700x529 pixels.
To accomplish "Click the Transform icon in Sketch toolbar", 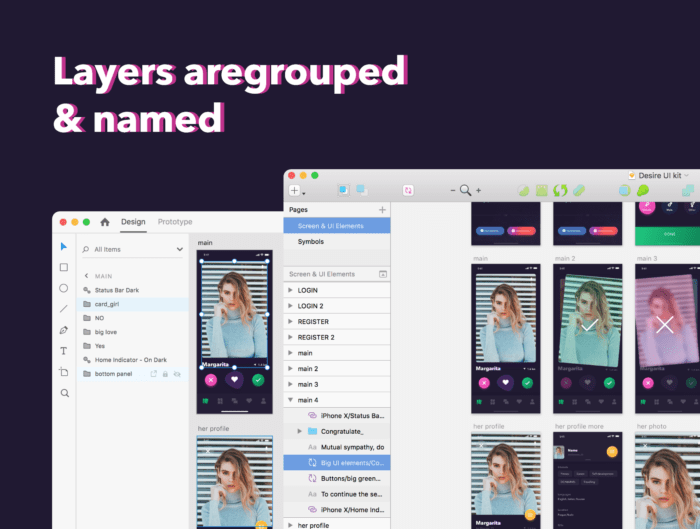I will click(x=542, y=191).
